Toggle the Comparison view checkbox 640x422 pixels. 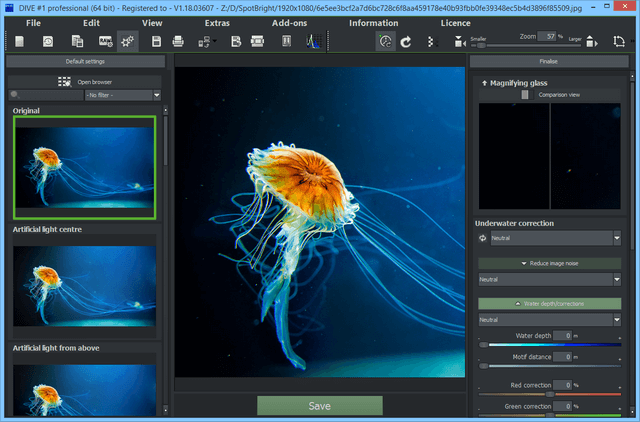click(x=525, y=94)
